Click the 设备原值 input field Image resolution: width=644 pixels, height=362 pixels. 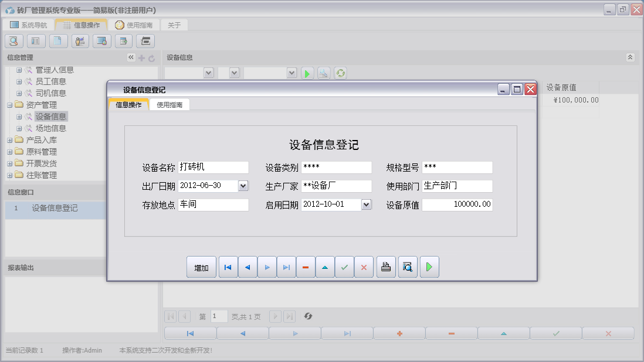457,204
